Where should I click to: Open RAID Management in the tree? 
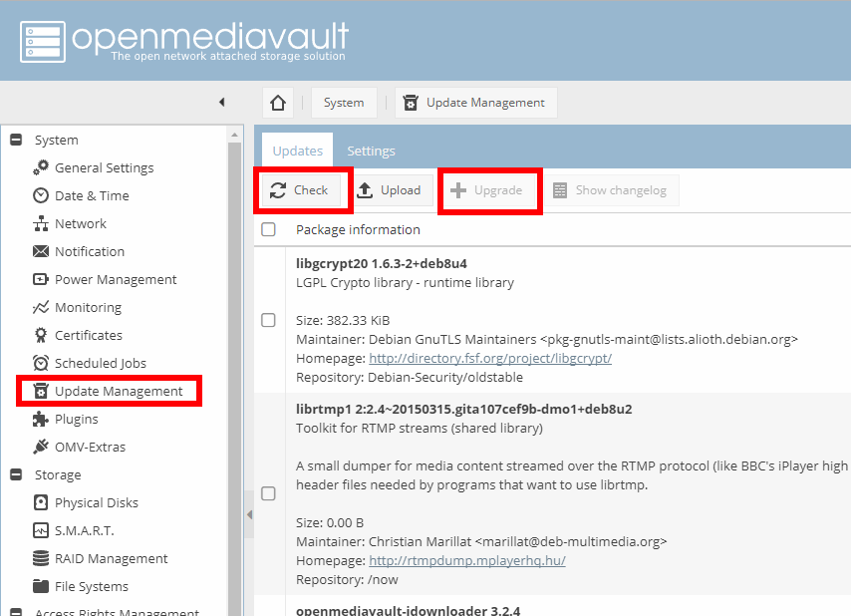pos(112,558)
